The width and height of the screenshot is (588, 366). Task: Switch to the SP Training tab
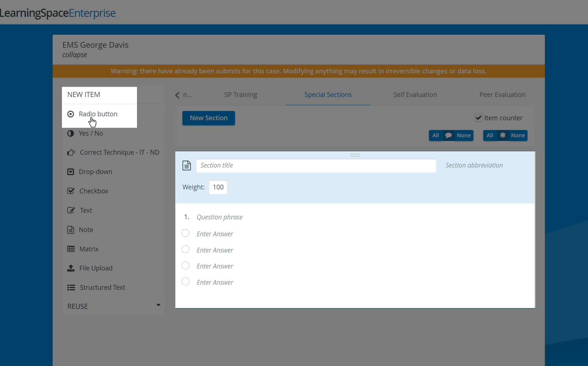coord(241,95)
